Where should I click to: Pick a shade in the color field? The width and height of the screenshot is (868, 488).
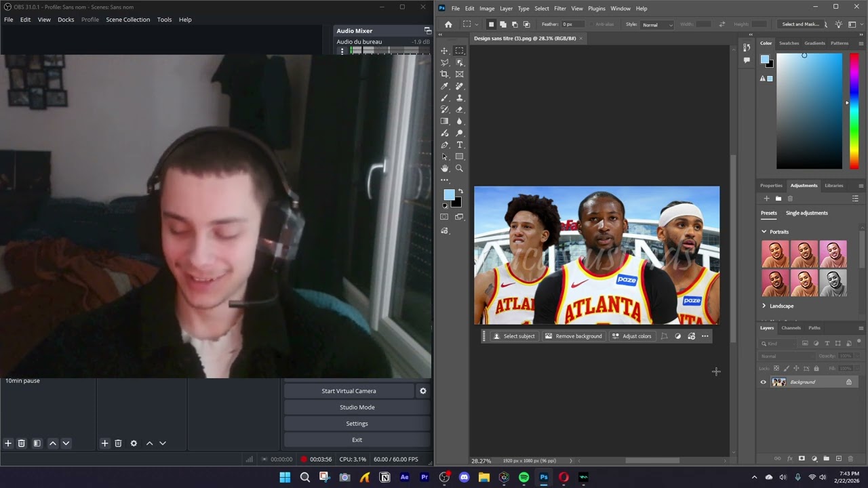pos(810,111)
